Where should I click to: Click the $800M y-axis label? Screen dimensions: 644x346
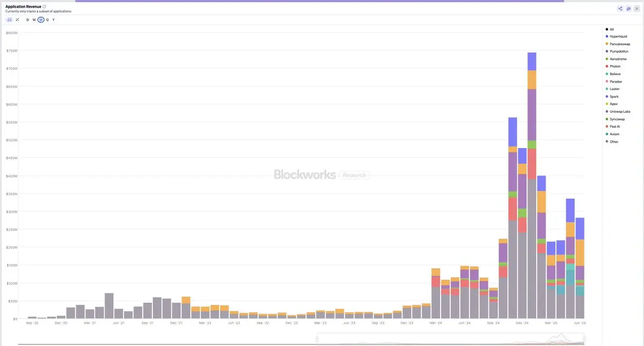point(11,33)
